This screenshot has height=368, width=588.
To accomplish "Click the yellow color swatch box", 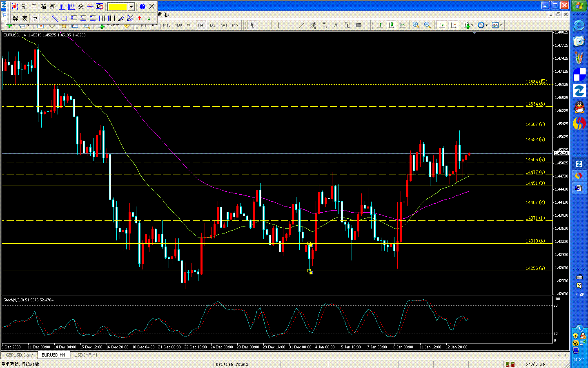I will (118, 7).
